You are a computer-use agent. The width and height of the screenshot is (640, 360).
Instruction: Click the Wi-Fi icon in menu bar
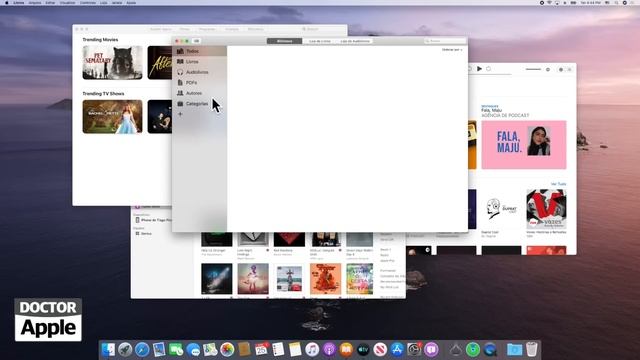click(549, 2)
